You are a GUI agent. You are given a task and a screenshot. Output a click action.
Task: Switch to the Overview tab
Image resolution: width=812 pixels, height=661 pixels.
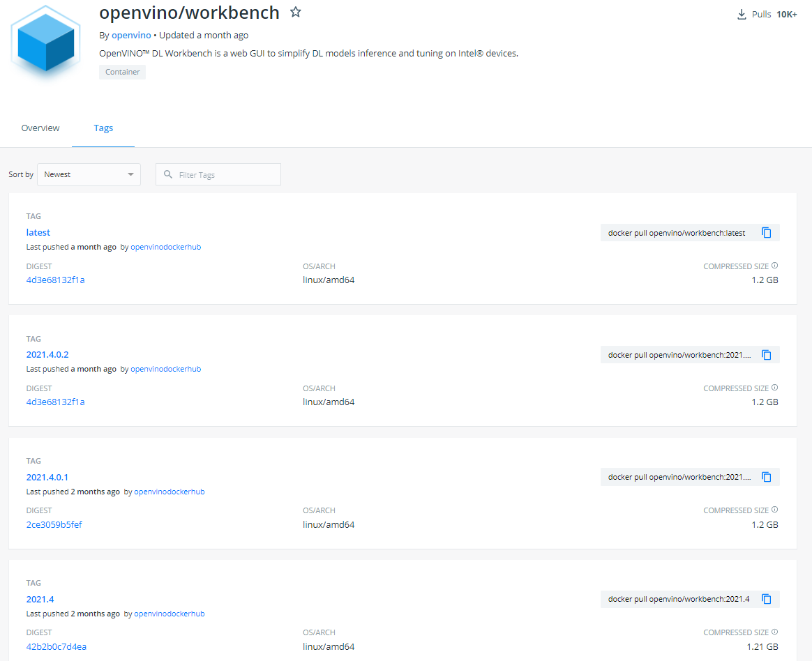[40, 128]
